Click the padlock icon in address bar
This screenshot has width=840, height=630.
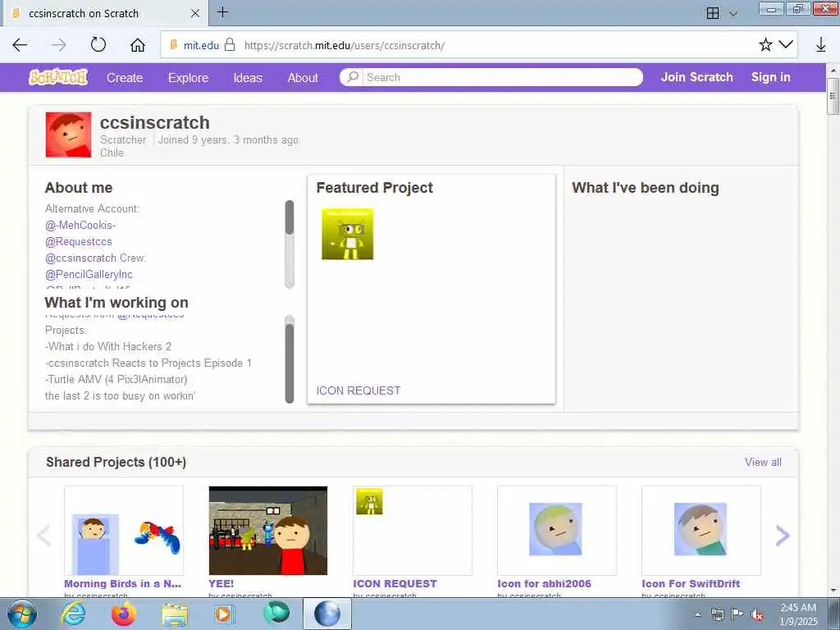(x=230, y=44)
